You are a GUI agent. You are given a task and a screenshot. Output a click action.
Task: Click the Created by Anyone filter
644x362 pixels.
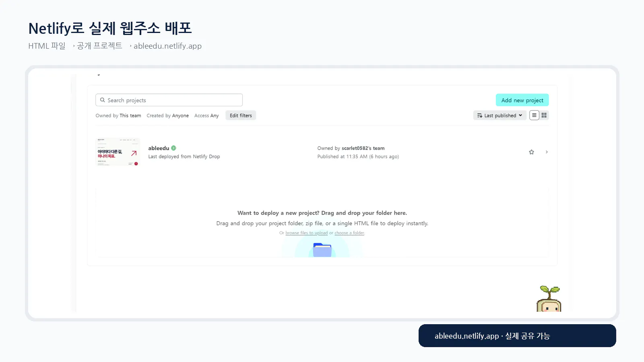point(167,115)
